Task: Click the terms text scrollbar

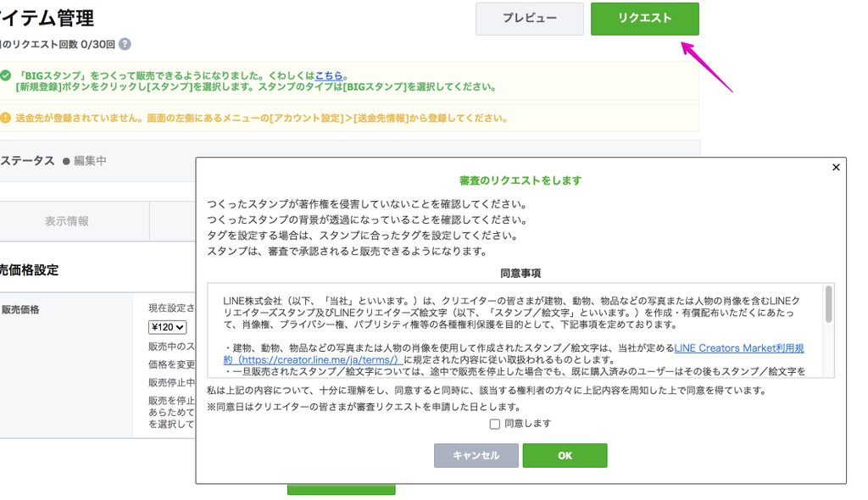Action: (x=828, y=304)
